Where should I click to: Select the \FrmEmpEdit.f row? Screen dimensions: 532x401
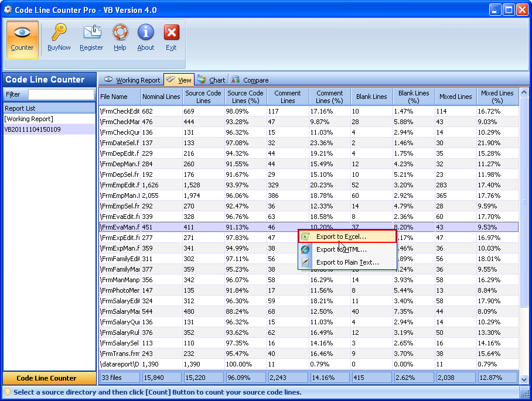(309, 185)
